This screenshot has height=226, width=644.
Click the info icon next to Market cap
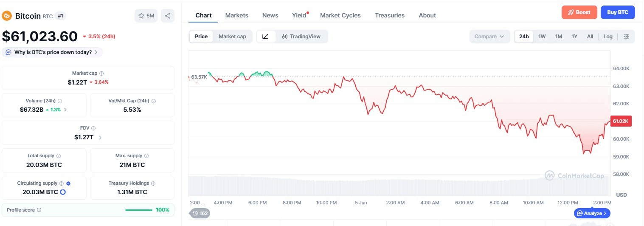[101, 73]
